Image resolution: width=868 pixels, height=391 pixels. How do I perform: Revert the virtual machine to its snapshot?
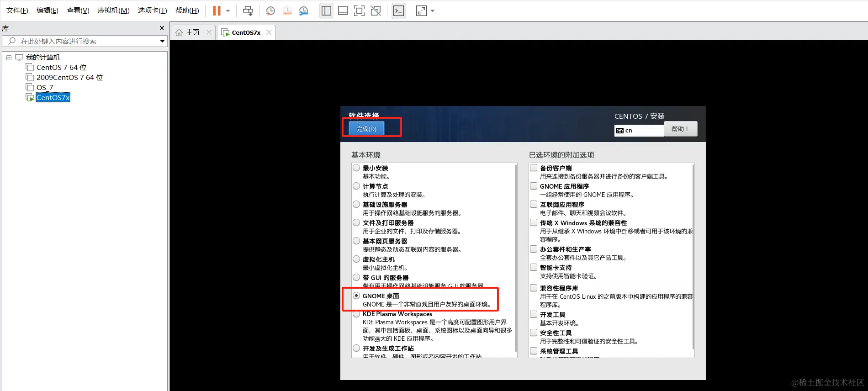point(287,11)
